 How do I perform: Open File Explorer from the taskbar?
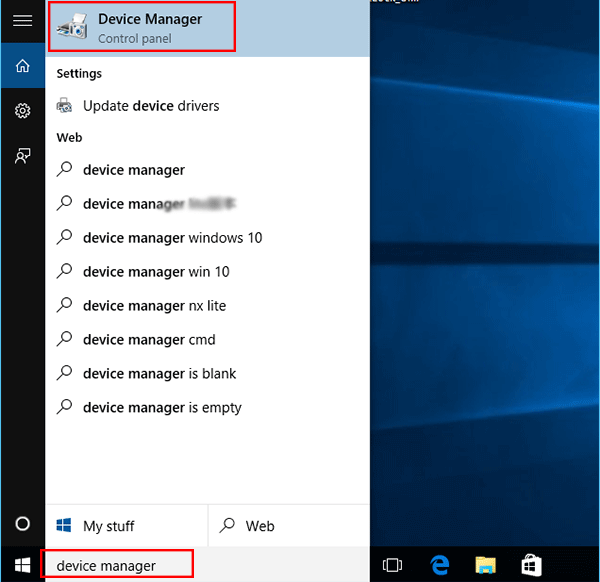click(486, 565)
